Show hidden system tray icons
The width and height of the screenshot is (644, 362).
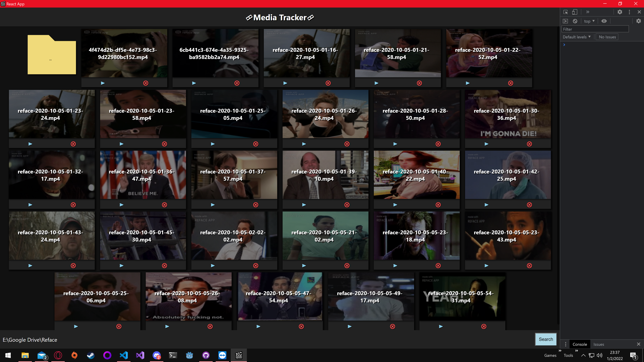(x=583, y=355)
